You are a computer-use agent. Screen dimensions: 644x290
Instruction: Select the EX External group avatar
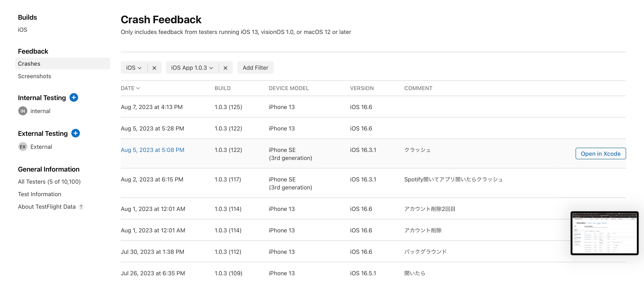[23, 147]
